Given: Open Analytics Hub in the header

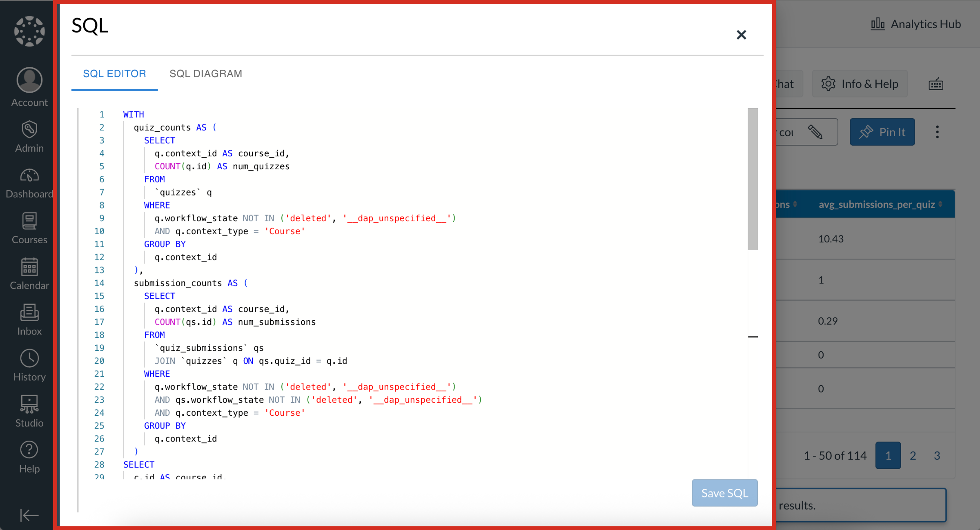Looking at the screenshot, I should pyautogui.click(x=915, y=24).
